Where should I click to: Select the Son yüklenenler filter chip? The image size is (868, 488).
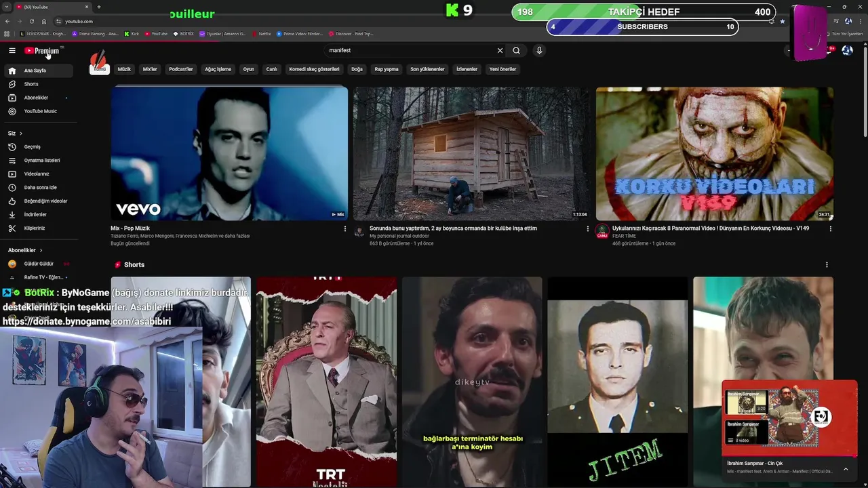[x=427, y=69]
